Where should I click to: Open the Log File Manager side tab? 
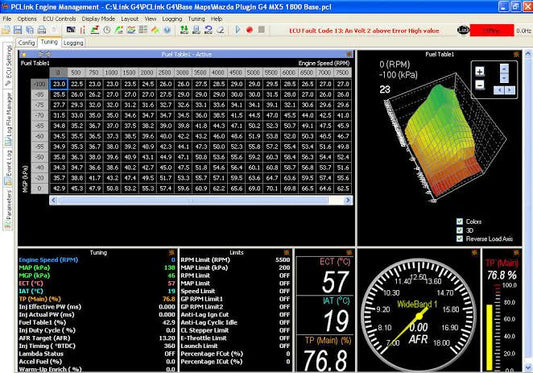coord(8,119)
